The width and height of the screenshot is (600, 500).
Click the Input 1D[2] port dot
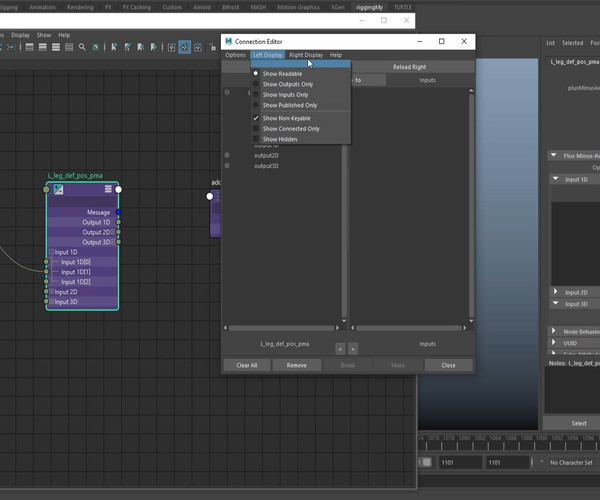point(46,282)
